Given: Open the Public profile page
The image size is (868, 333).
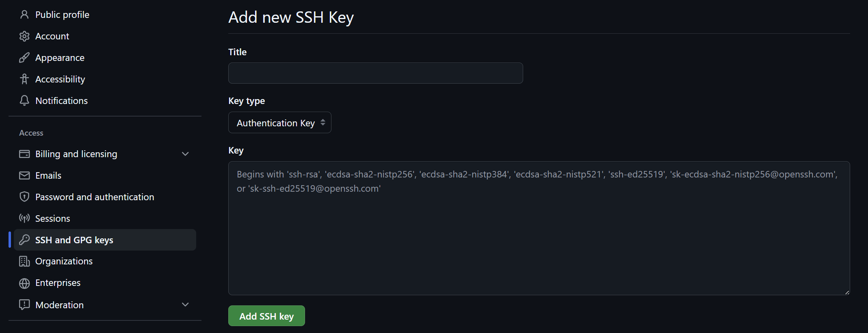Looking at the screenshot, I should 63,14.
